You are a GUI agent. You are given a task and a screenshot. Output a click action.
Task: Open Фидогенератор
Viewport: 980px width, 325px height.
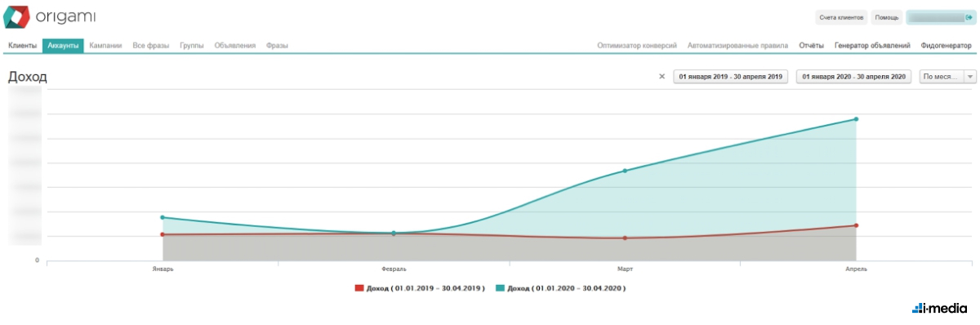click(x=946, y=46)
